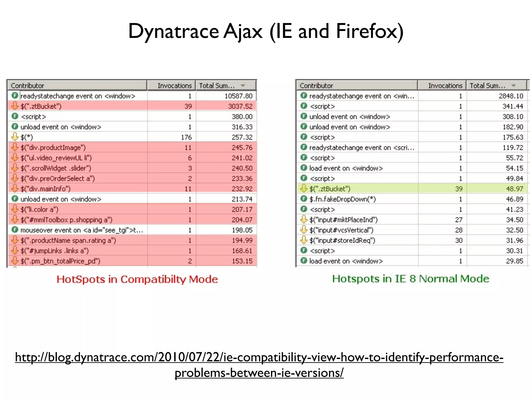Click Contributor header in Compatibility Mode table

pyautogui.click(x=77, y=85)
